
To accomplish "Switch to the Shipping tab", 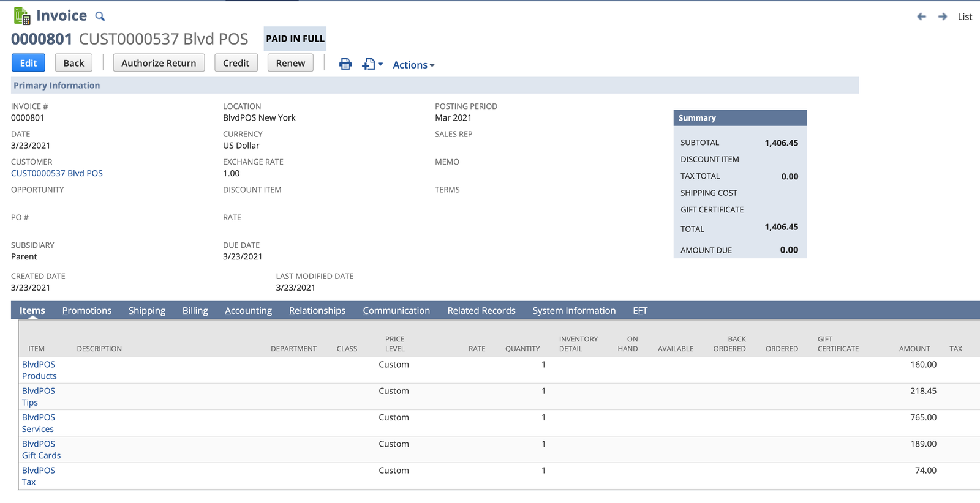I will coord(147,311).
